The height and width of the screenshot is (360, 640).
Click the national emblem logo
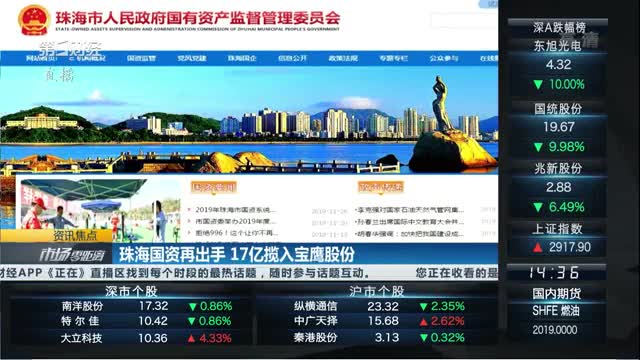pyautogui.click(x=34, y=19)
